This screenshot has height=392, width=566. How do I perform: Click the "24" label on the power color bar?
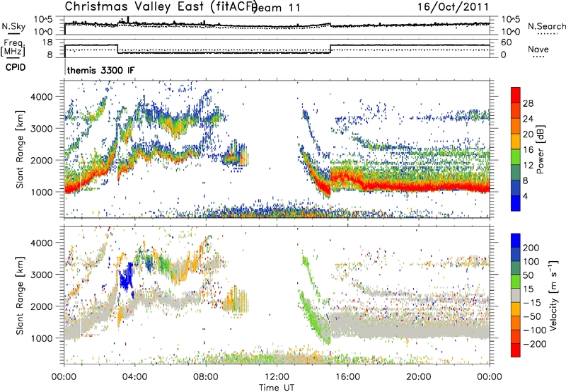(x=528, y=119)
